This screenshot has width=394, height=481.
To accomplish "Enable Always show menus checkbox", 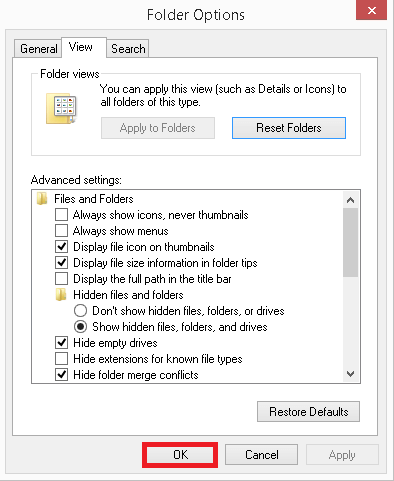I will (61, 231).
